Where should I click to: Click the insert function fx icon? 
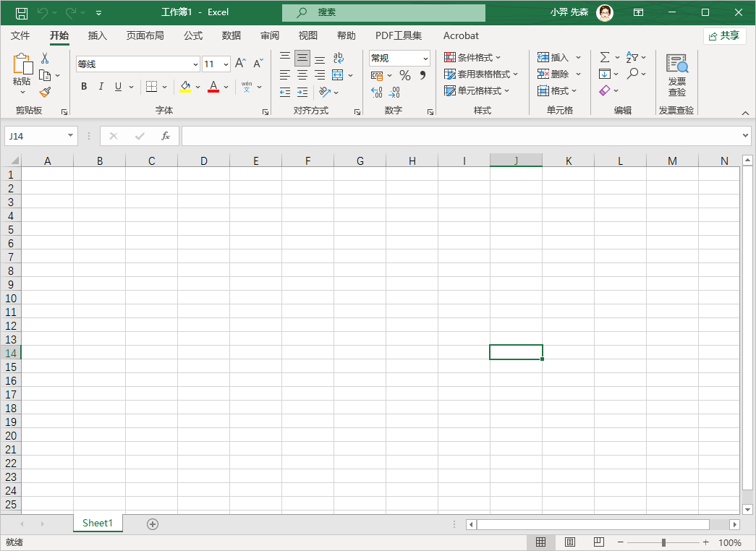click(x=166, y=136)
